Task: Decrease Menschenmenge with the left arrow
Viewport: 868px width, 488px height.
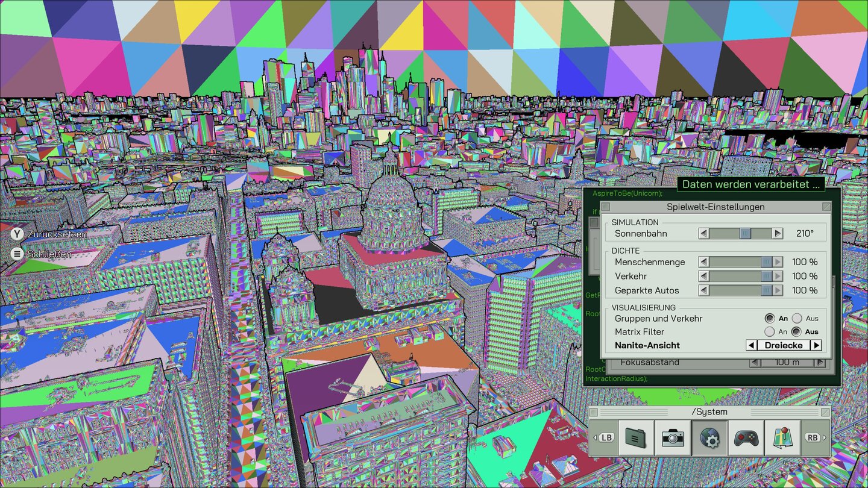Action: (703, 262)
